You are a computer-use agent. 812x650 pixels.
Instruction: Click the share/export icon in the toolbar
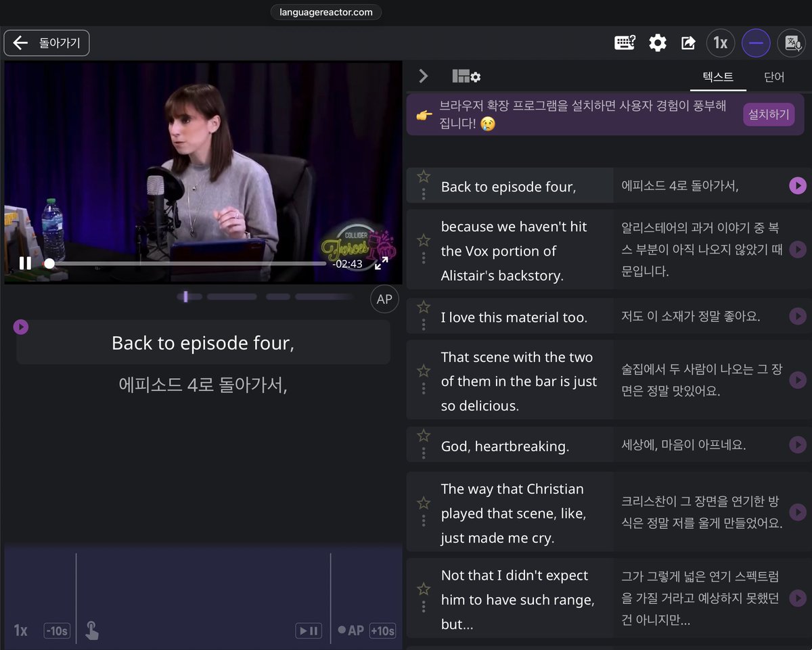coord(688,43)
